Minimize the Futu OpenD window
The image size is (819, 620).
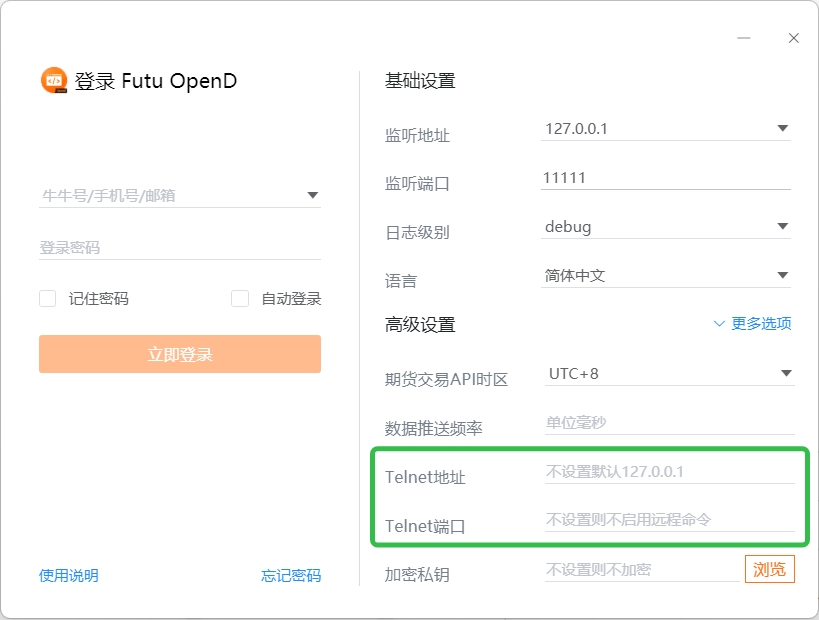pyautogui.click(x=744, y=38)
